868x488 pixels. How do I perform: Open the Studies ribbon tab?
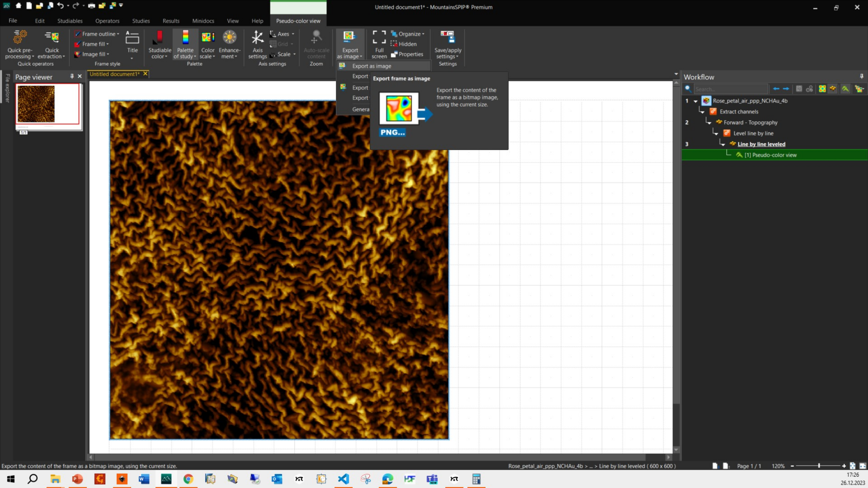pyautogui.click(x=141, y=21)
